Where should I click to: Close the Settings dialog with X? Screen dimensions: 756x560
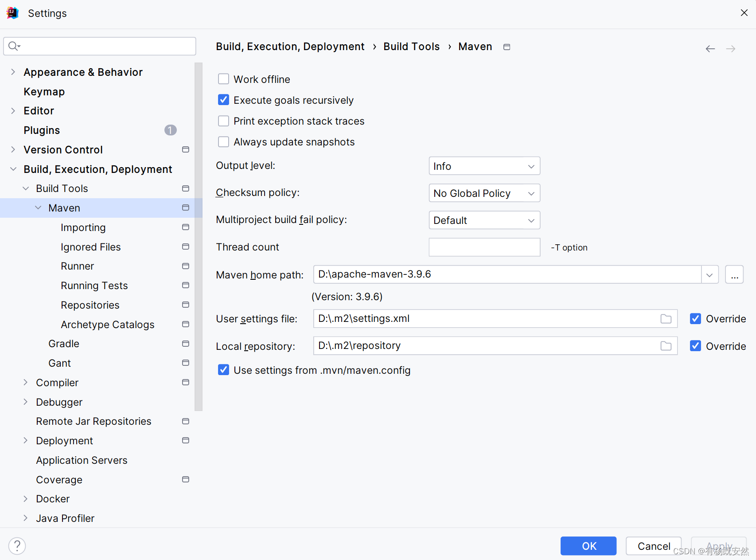pyautogui.click(x=744, y=13)
